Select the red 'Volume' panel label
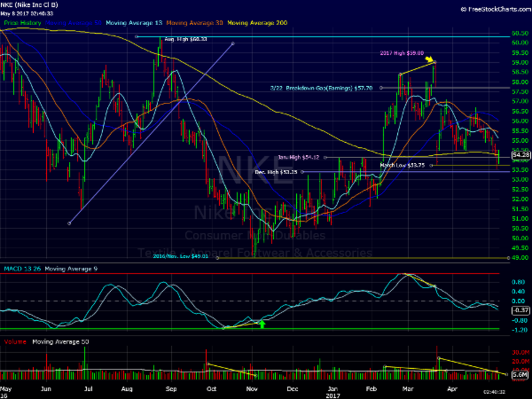The width and height of the screenshot is (532, 399). click(x=15, y=342)
